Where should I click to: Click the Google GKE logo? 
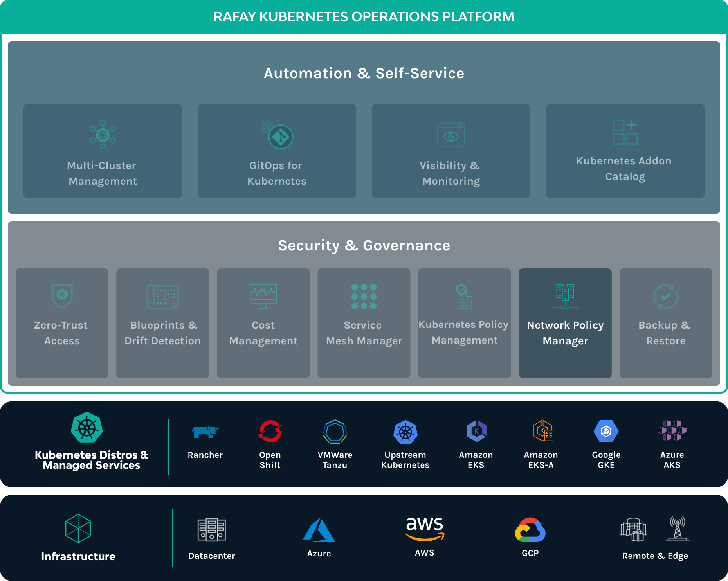[x=606, y=431]
